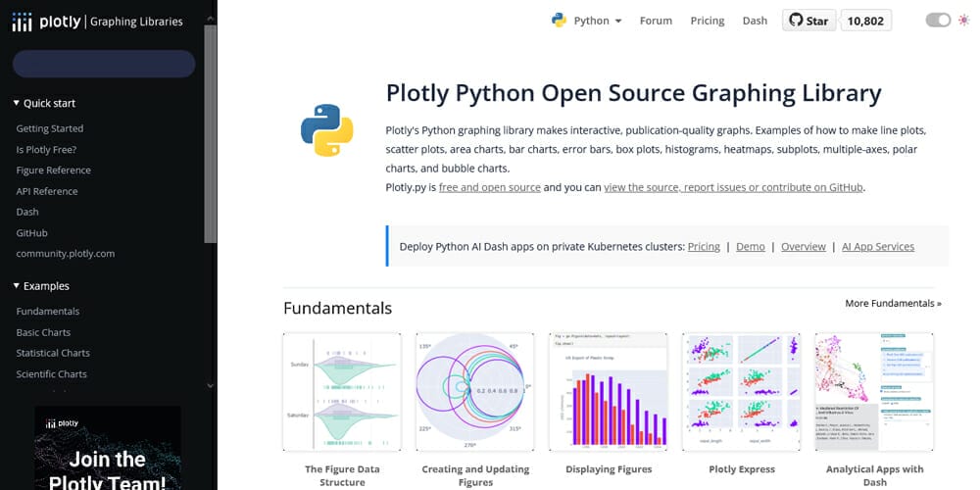
Task: Open The Figure Data Structure thumbnail
Action: point(342,392)
